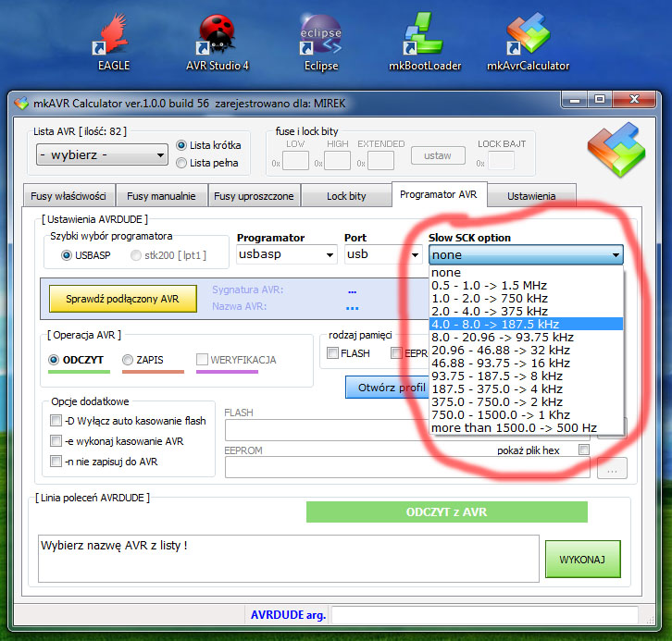Image resolution: width=672 pixels, height=641 pixels.
Task: Choose 4.0 - 8.0 -> 187.5 kHz option
Action: click(526, 324)
